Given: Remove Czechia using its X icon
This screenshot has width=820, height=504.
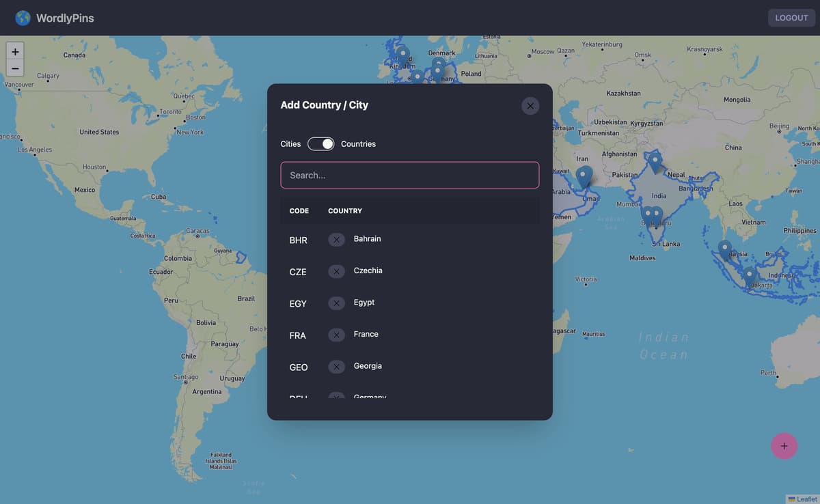Looking at the screenshot, I should [336, 271].
